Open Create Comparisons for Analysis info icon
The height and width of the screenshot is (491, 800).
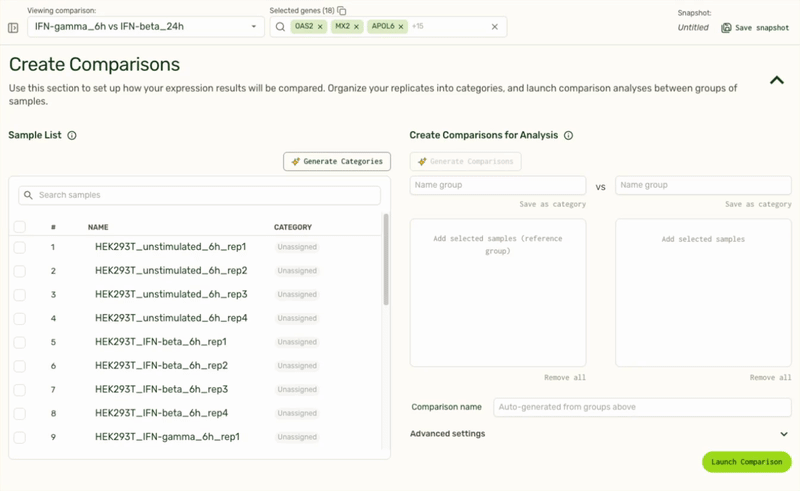(568, 135)
